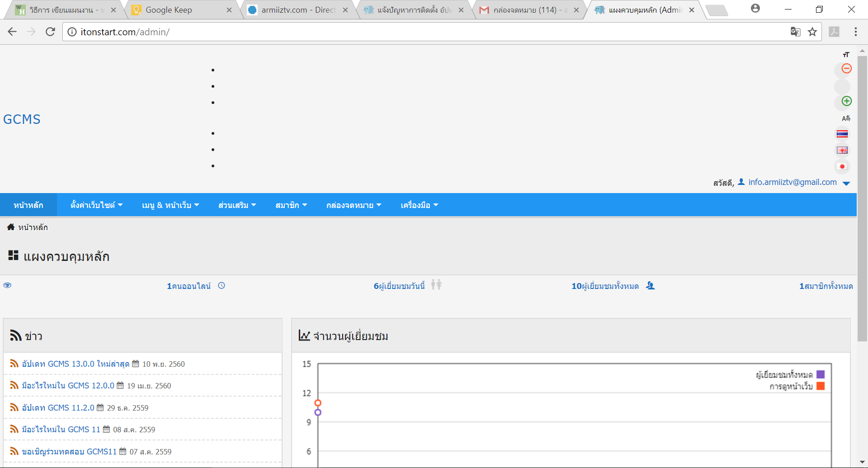Switch to the Google Keep tab
The image size is (868, 468).
181,10
